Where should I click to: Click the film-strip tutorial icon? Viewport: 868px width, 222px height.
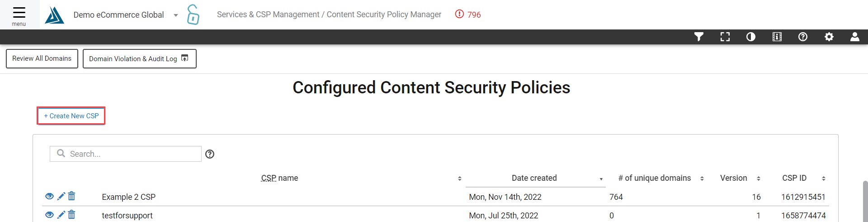coord(777,37)
